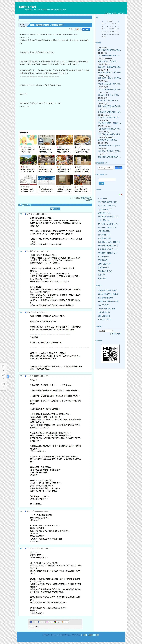Share the post via Twitter icon
This screenshot has height=644, width=142.
(80, 30)
